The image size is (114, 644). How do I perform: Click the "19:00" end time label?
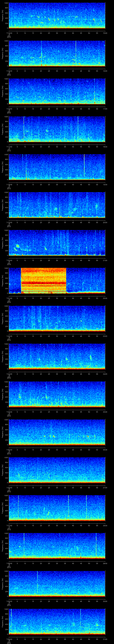pos(105,184)
